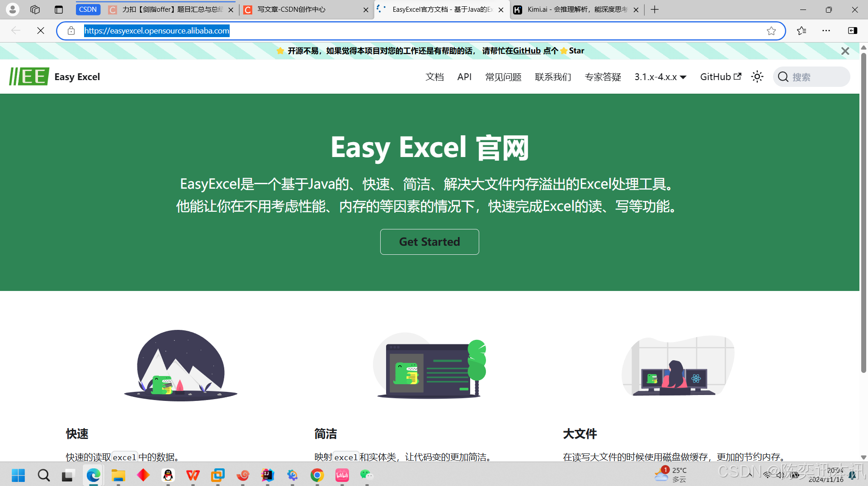Open a new browser tab
This screenshot has width=868, height=486.
click(655, 10)
